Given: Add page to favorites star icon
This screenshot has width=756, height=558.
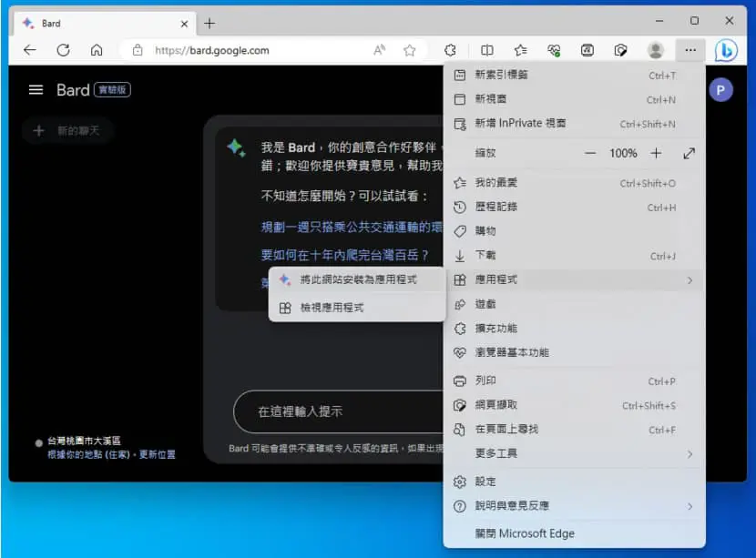Looking at the screenshot, I should [409, 50].
